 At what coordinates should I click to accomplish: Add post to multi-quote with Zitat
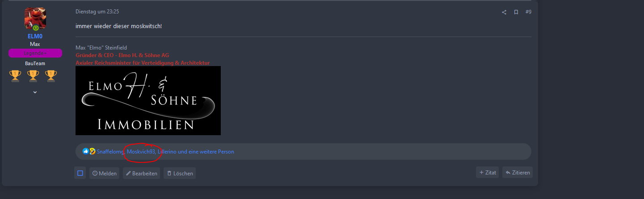[x=487, y=172]
